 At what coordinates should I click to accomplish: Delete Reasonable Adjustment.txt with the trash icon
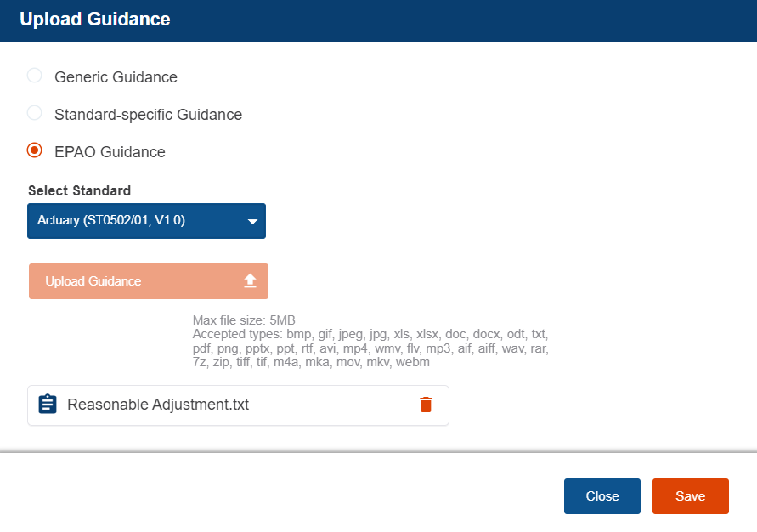(426, 405)
